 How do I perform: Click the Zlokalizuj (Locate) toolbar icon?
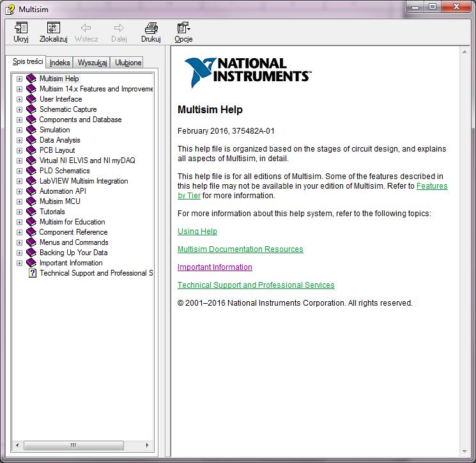[x=54, y=27]
